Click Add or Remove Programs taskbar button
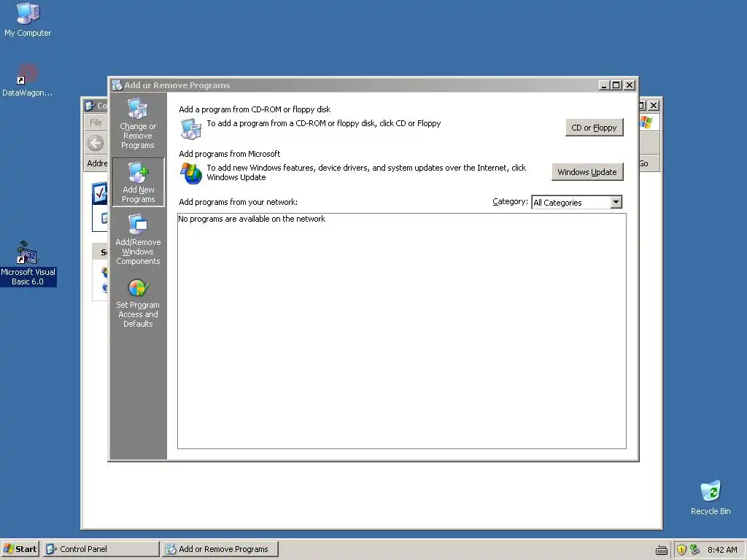The width and height of the screenshot is (747, 560). click(220, 549)
